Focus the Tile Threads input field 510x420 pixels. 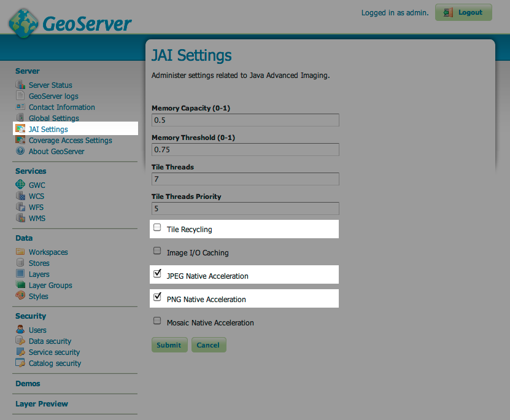(x=245, y=179)
